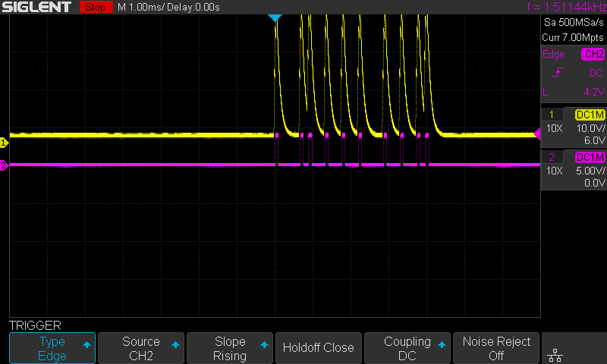
Task: Toggle the Holdoff Close option
Action: point(318,348)
